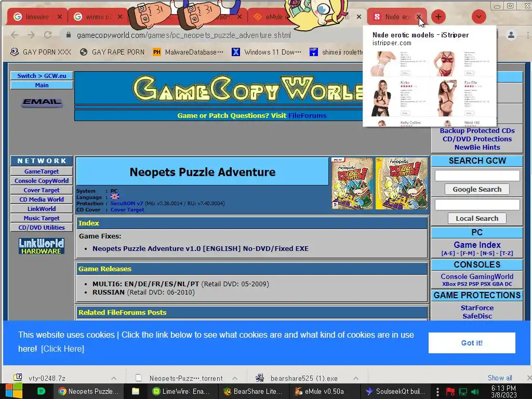Open CD/DVD Utilities network link
Image resolution: width=532 pixels, height=399 pixels.
pos(42,228)
